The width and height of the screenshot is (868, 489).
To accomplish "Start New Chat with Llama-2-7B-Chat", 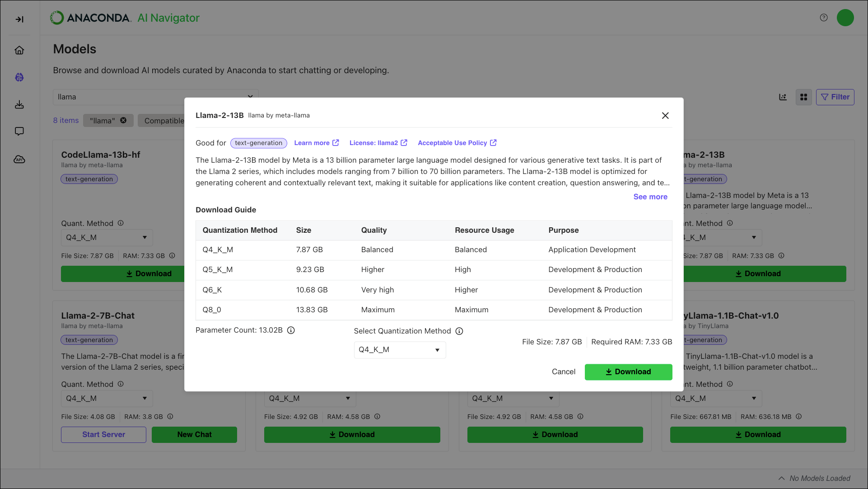I will [194, 435].
